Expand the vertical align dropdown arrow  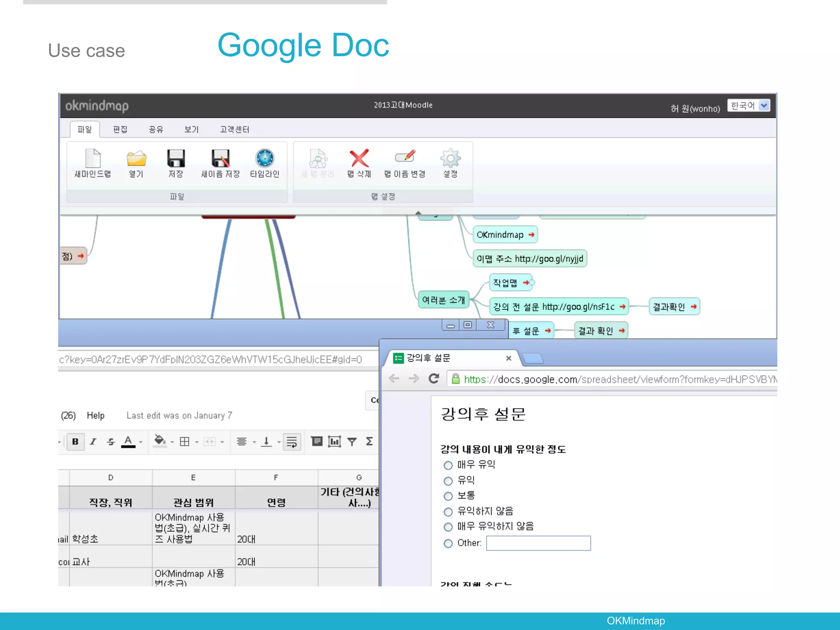[x=279, y=442]
